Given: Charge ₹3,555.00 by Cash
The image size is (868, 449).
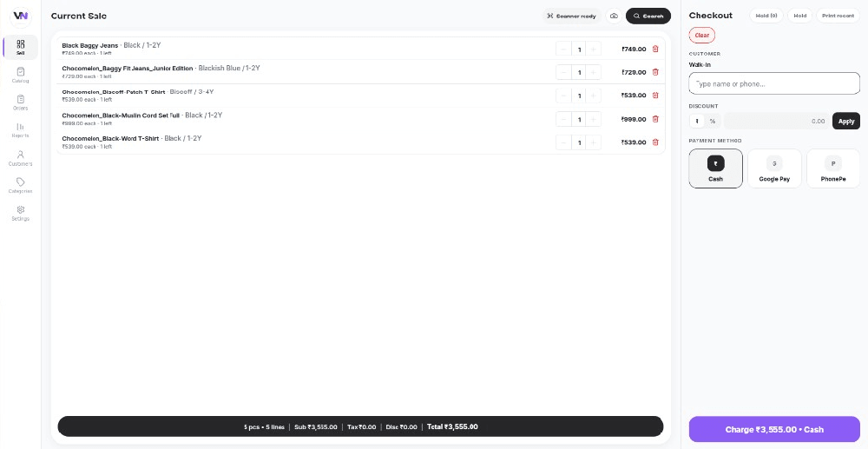Looking at the screenshot, I should (x=774, y=430).
